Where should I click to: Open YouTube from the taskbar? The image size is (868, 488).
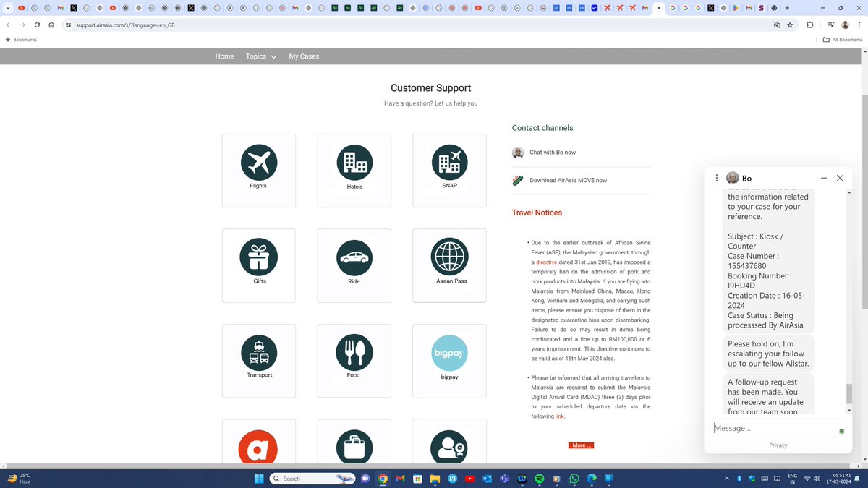470,479
